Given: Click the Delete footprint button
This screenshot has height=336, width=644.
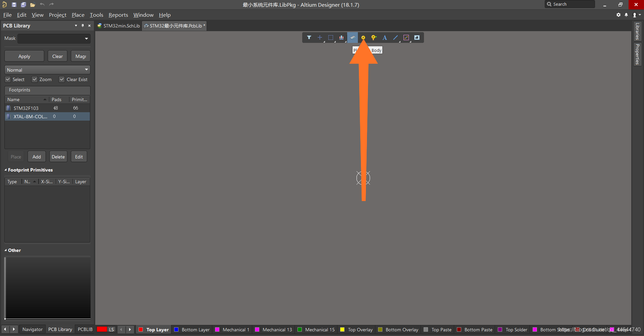Looking at the screenshot, I should (58, 157).
